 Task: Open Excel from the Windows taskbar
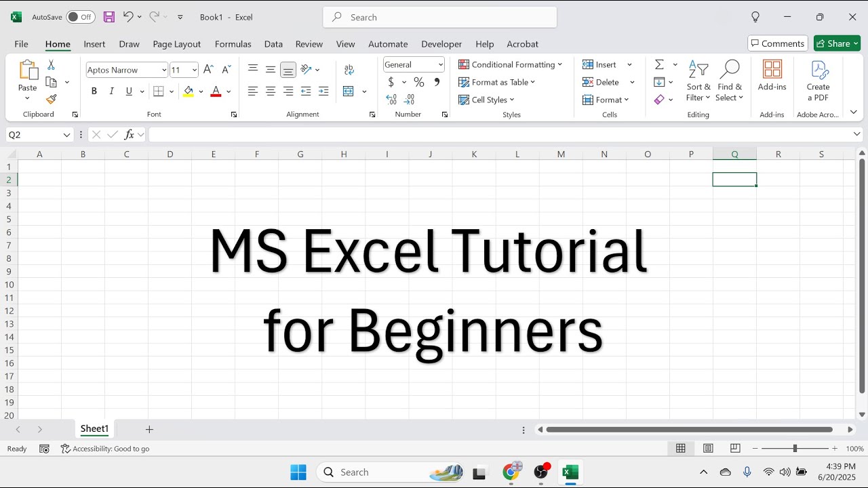pyautogui.click(x=570, y=472)
